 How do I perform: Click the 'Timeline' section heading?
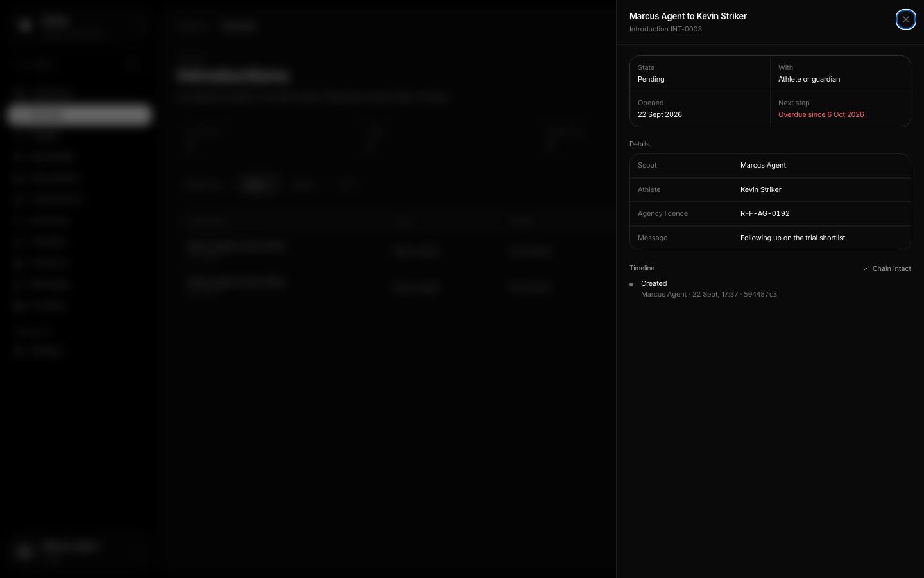[x=642, y=268]
